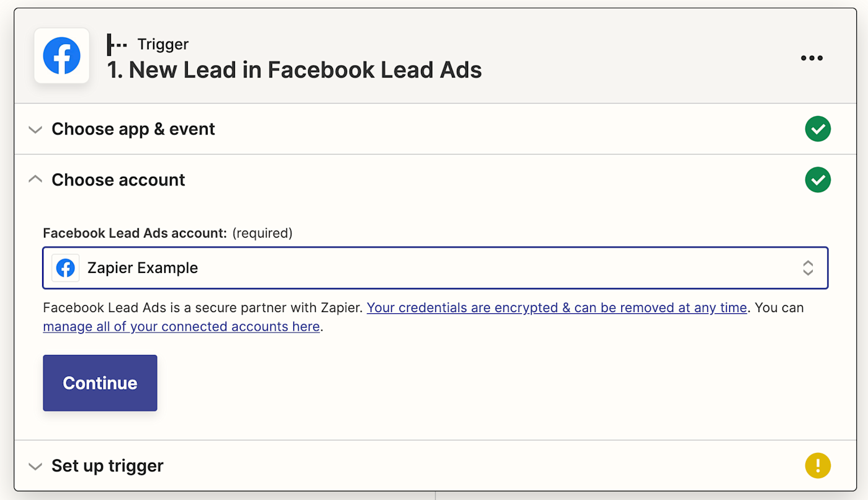
Task: Click green checkmark beside Choose app & event
Action: 817,129
